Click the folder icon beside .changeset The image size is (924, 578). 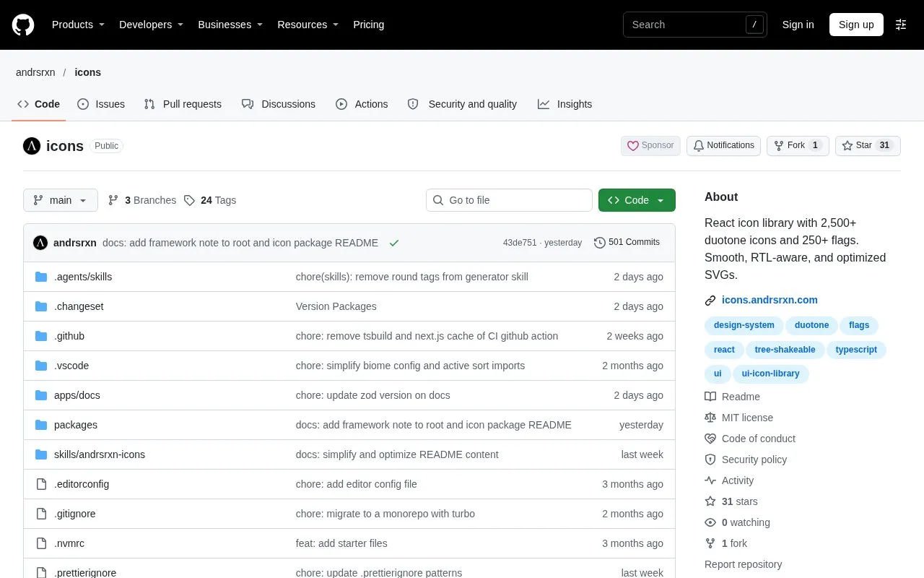click(x=41, y=306)
